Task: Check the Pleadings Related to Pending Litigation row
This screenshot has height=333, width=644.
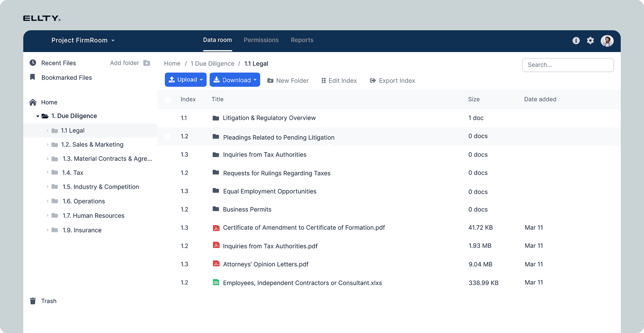Action: pyautogui.click(x=168, y=136)
